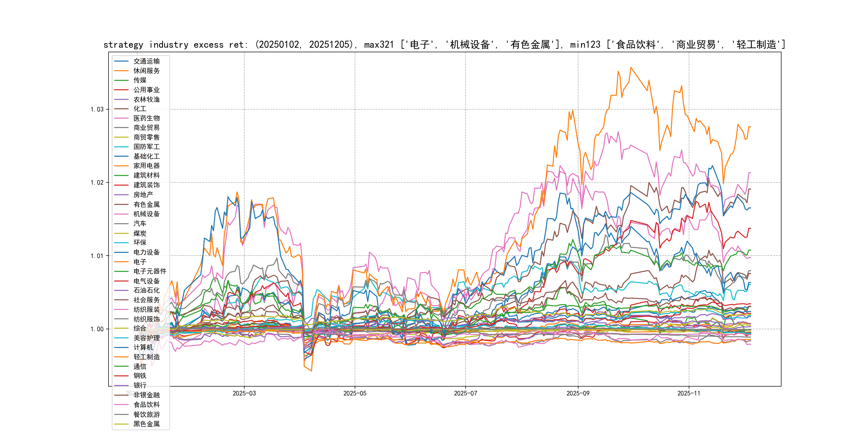The height and width of the screenshot is (434, 868).
Task: Click the 休闲服务 legend label
Action: (147, 71)
